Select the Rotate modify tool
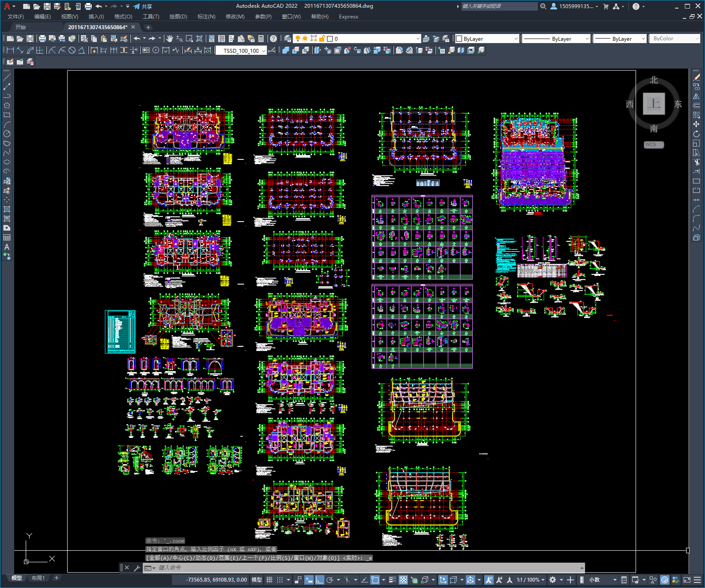This screenshot has width=705, height=588. click(x=696, y=134)
